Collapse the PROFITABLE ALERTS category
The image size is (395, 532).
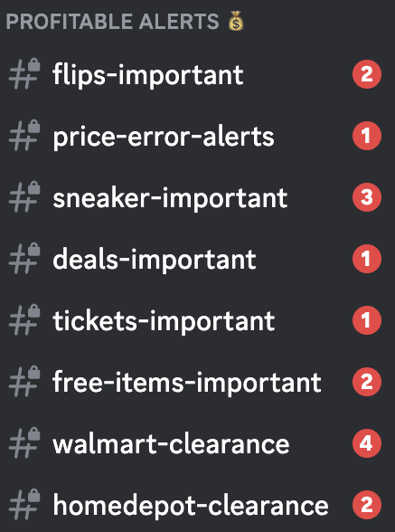tap(113, 22)
